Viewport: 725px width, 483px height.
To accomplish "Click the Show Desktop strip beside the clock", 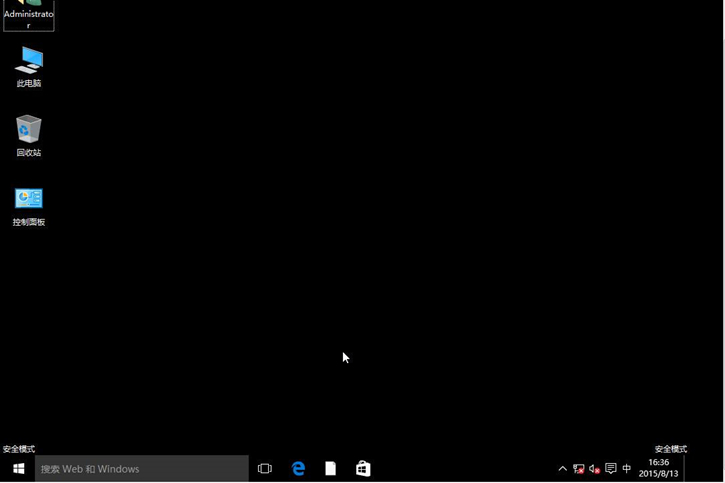I will point(720,468).
